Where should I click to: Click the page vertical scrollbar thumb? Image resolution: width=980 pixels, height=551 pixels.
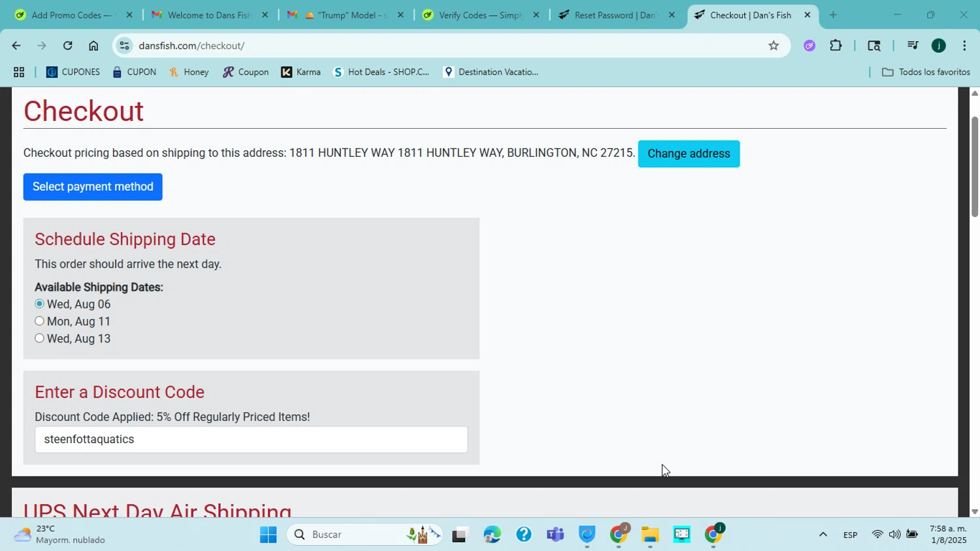975,167
